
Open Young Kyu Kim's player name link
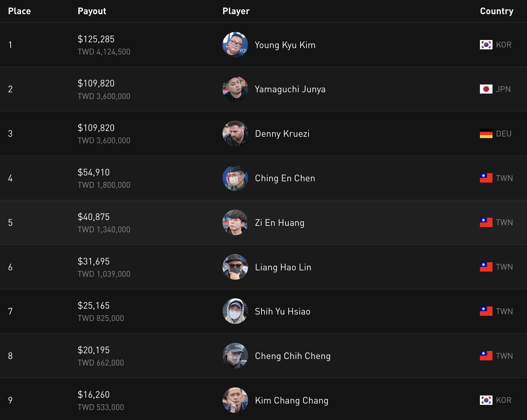coord(285,45)
